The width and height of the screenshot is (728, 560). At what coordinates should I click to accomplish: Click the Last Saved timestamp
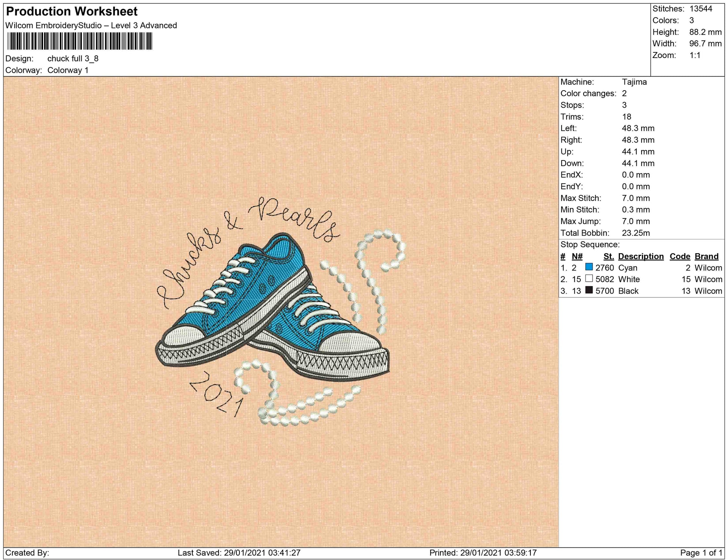pyautogui.click(x=239, y=553)
